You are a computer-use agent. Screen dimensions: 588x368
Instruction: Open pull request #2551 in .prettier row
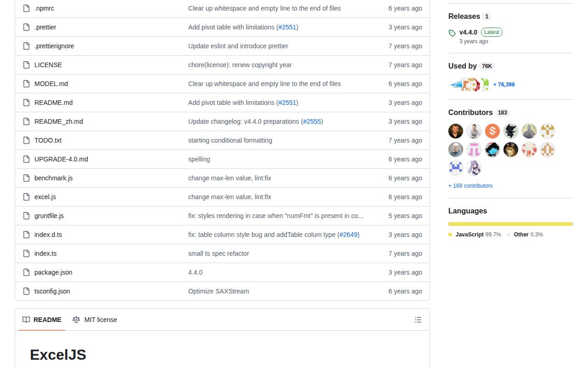[x=287, y=27]
